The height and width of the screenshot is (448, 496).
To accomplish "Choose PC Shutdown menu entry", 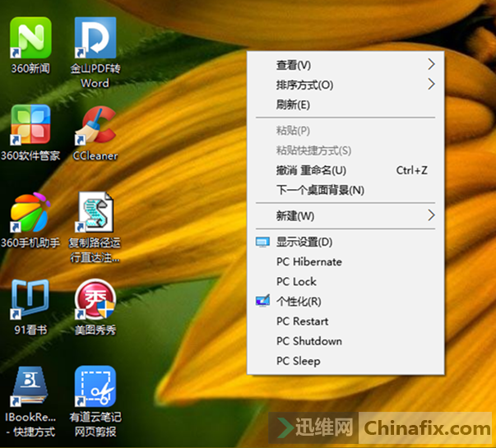I will click(309, 341).
